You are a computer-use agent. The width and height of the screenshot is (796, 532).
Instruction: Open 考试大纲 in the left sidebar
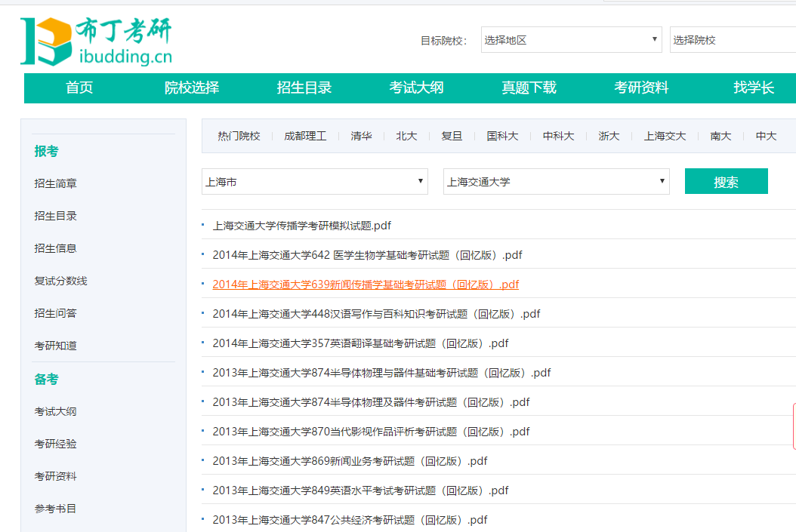pos(55,412)
